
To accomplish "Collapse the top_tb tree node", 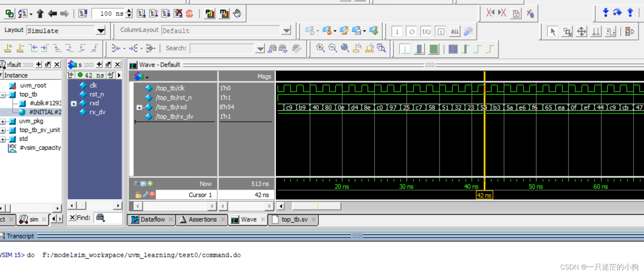I will (x=3, y=95).
